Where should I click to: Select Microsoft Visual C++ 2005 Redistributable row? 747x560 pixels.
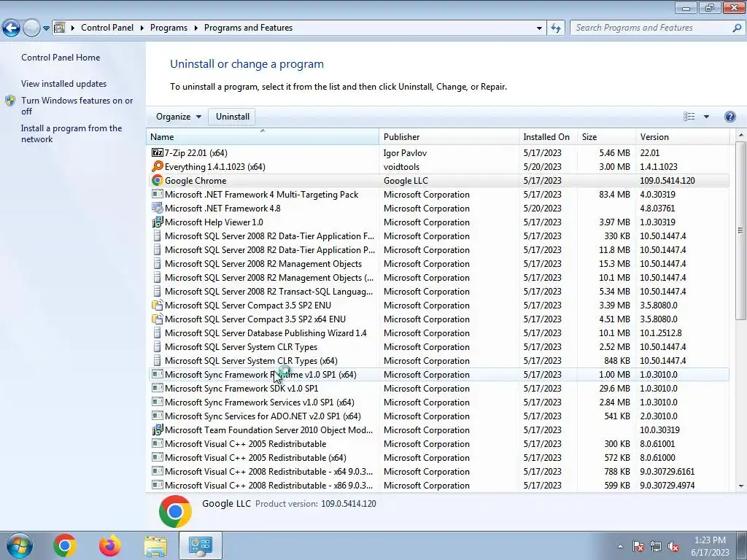pos(438,444)
